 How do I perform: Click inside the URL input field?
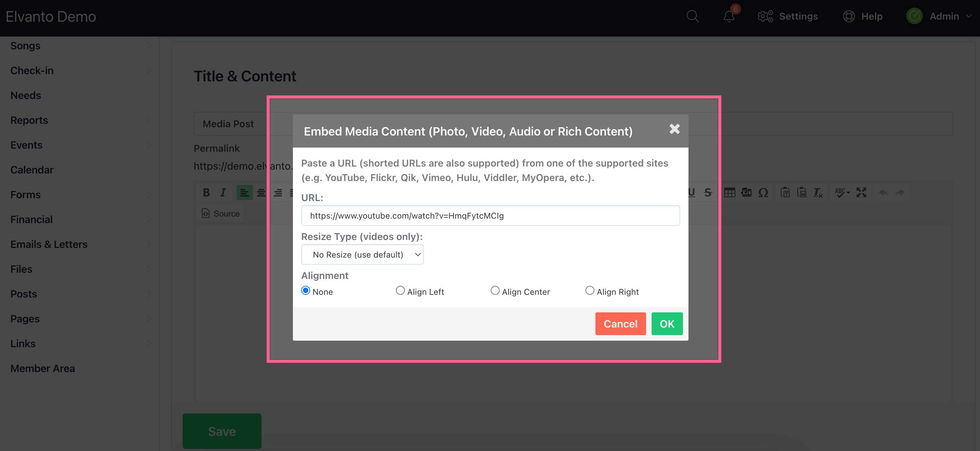tap(490, 216)
